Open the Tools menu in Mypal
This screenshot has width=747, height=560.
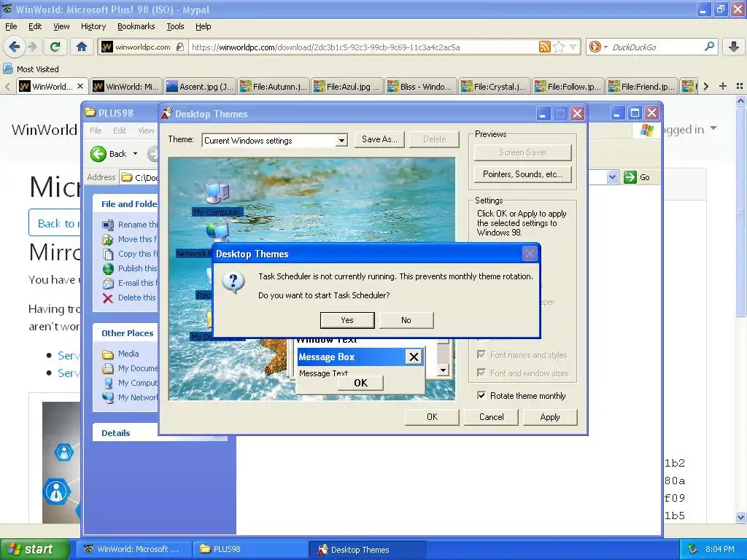point(175,26)
